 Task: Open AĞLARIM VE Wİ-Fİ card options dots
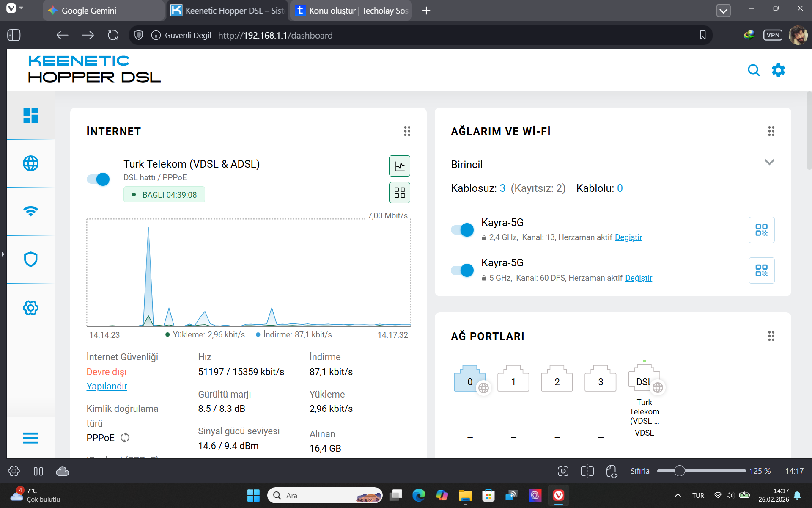771,131
